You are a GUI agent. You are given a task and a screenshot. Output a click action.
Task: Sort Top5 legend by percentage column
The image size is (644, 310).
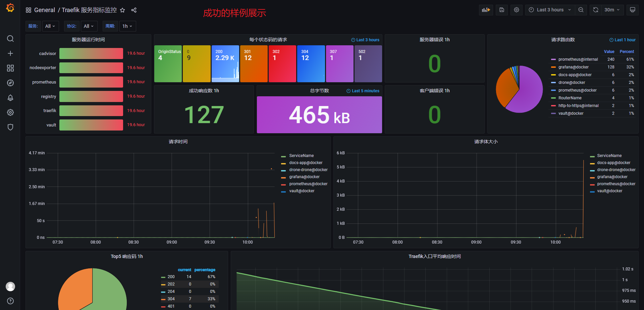pyautogui.click(x=205, y=270)
